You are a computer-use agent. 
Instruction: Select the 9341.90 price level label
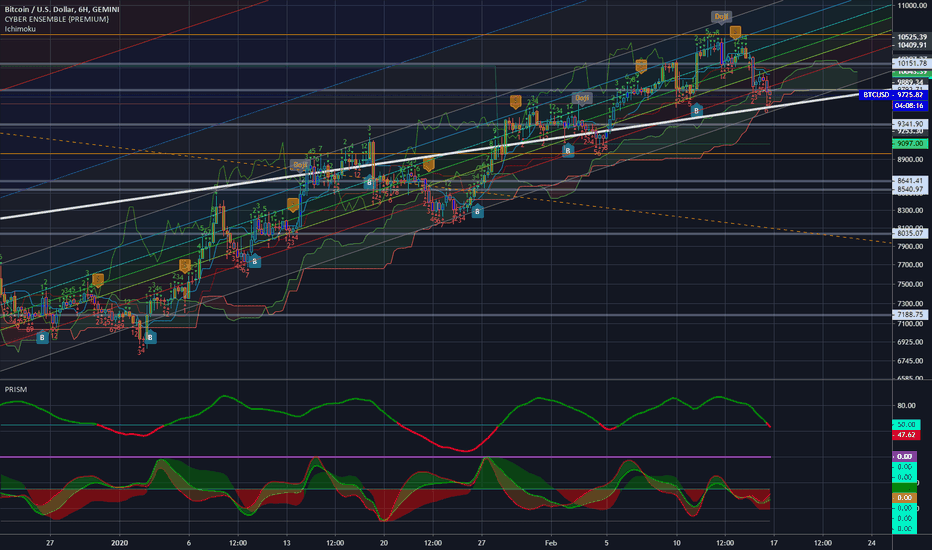(x=911, y=124)
